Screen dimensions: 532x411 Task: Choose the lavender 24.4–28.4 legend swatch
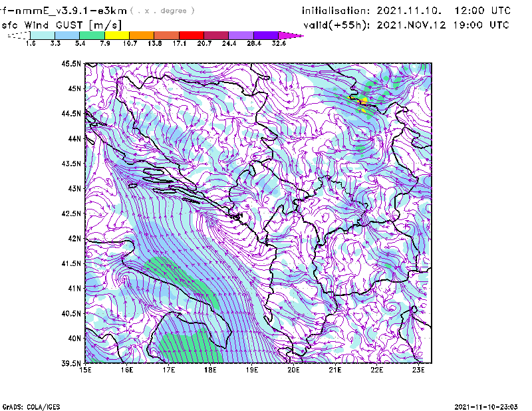pos(241,35)
